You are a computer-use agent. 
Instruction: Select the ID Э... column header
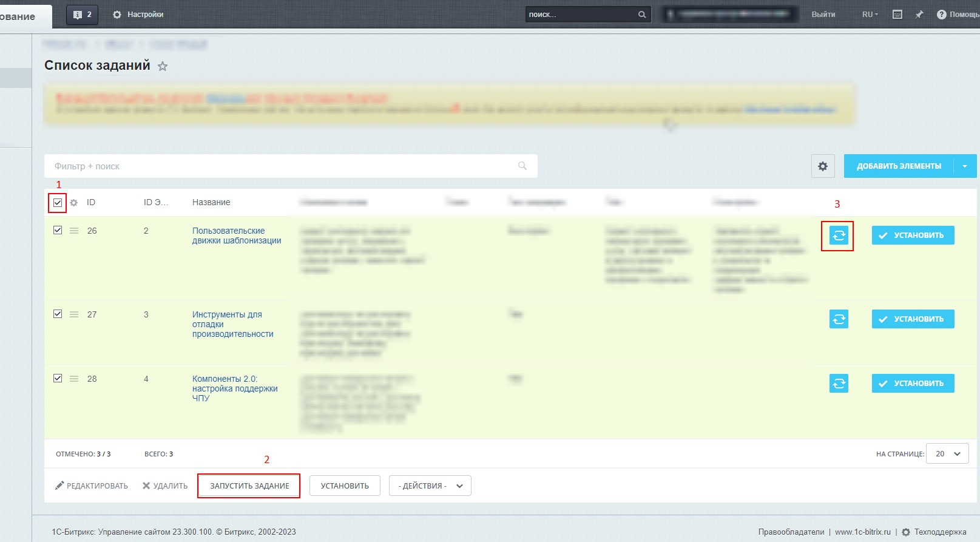156,202
